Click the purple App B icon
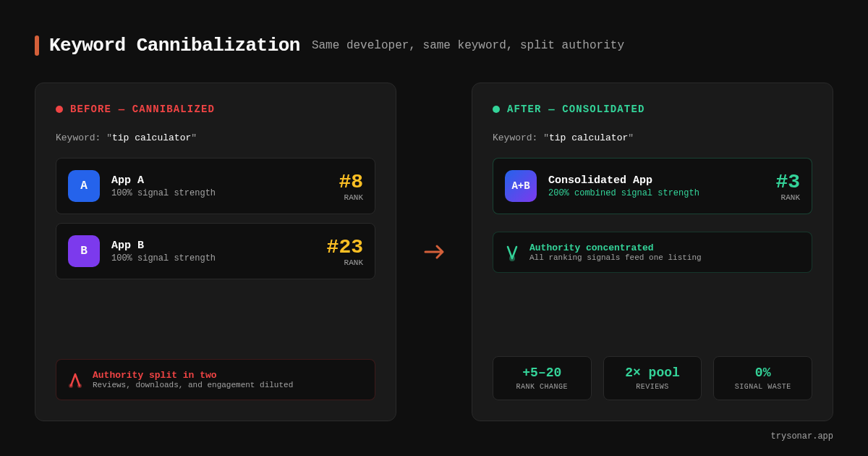 click(x=84, y=251)
